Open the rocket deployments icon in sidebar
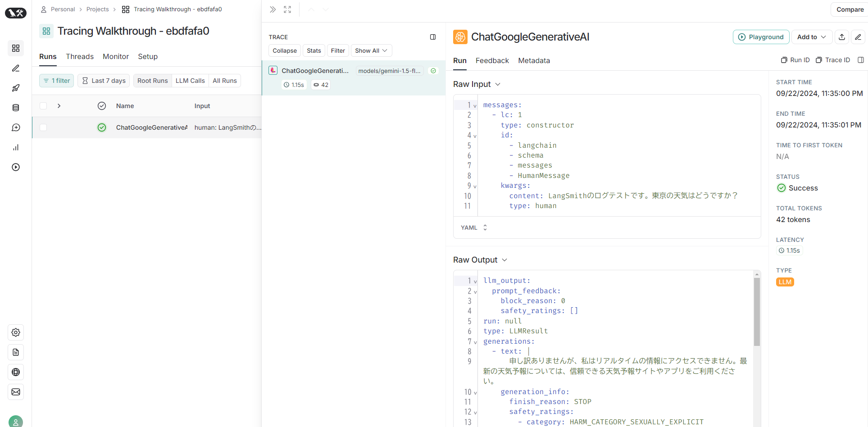The width and height of the screenshot is (868, 427). pos(16,88)
